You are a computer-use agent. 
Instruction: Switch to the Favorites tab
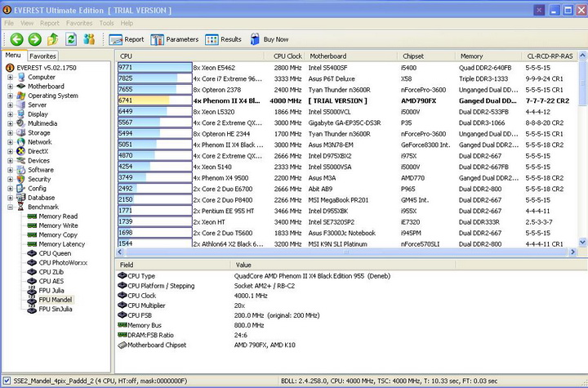42,56
